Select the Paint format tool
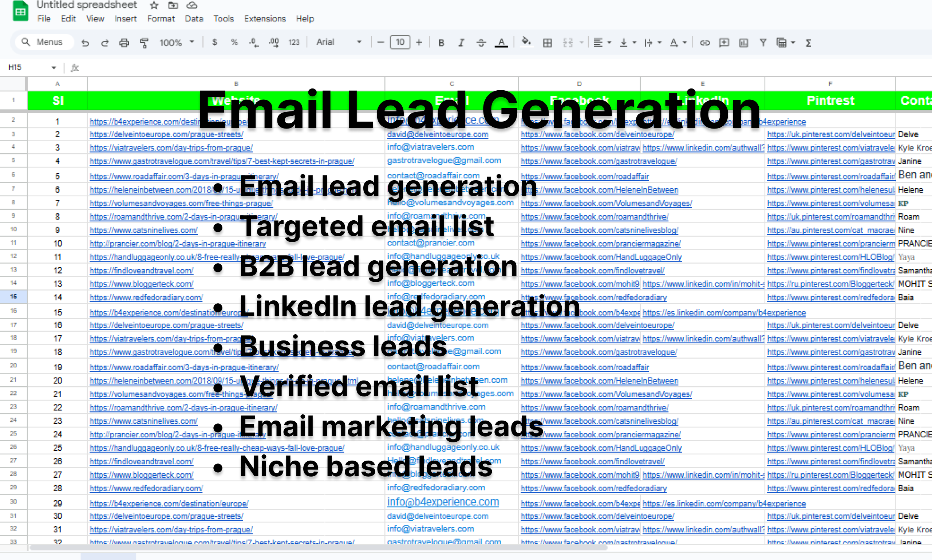 coord(144,43)
